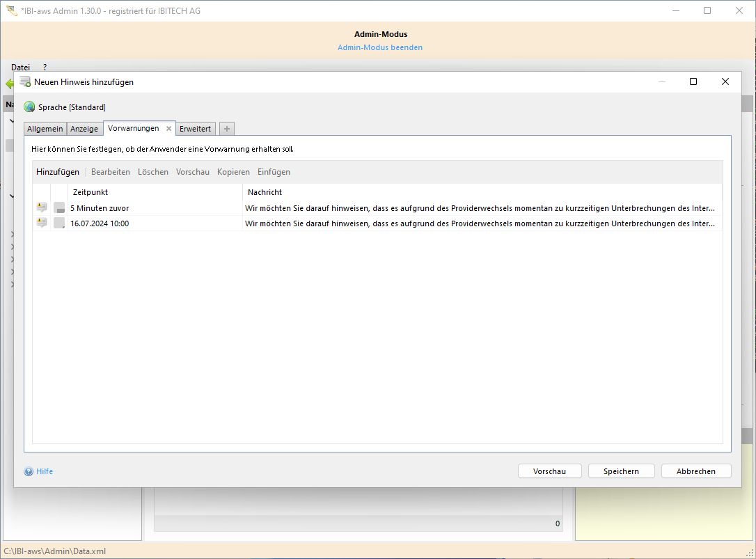Open the Anzeige tab
Viewport: 756px width, 559px height.
click(84, 129)
